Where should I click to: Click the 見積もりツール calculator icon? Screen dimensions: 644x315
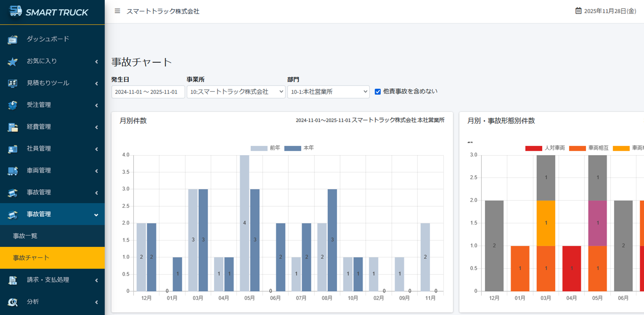click(12, 83)
